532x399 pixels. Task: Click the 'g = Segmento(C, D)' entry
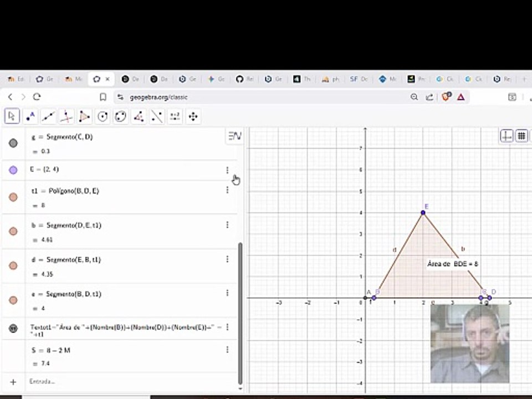(62, 137)
